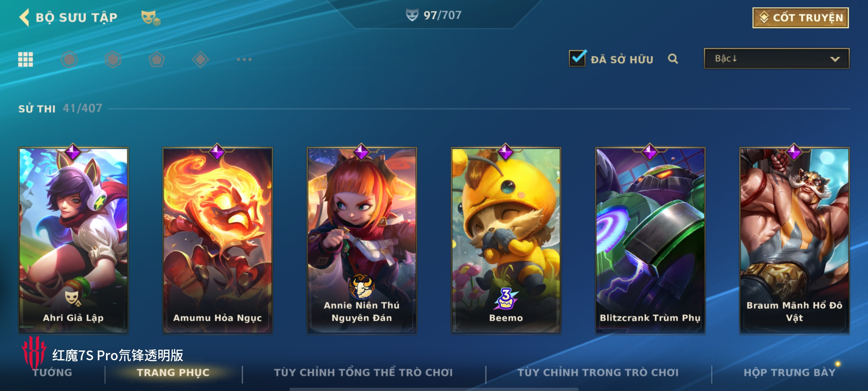Click the Cốt Truyện button

801,18
